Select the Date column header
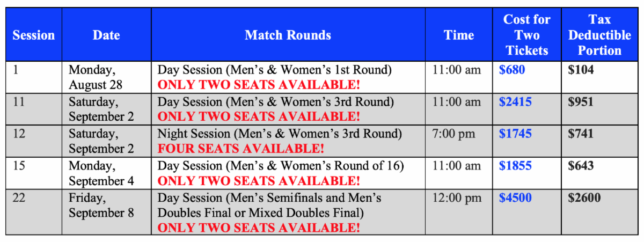 [x=106, y=35]
